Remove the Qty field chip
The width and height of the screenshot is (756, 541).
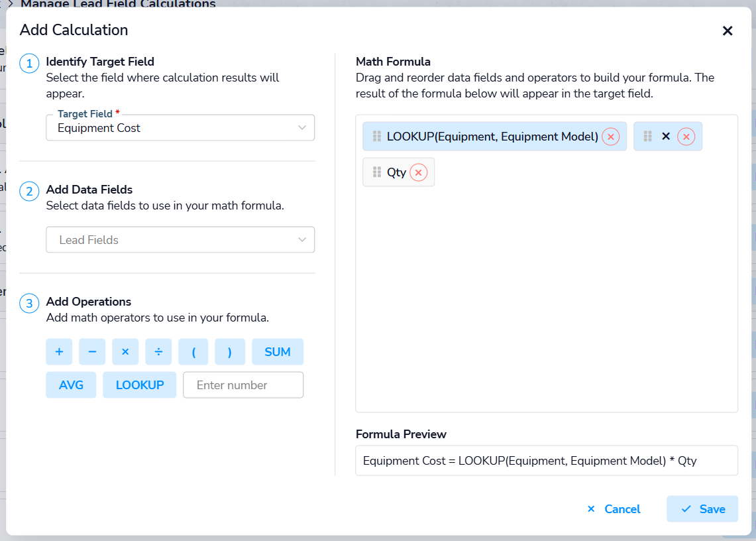[x=418, y=172]
